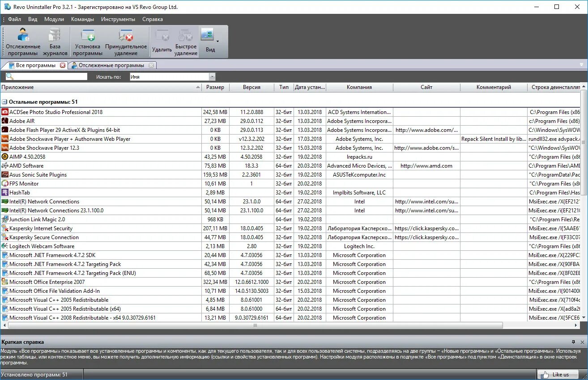The width and height of the screenshot is (588, 380).
Task: Close the Все программы tab
Action: [x=63, y=65]
